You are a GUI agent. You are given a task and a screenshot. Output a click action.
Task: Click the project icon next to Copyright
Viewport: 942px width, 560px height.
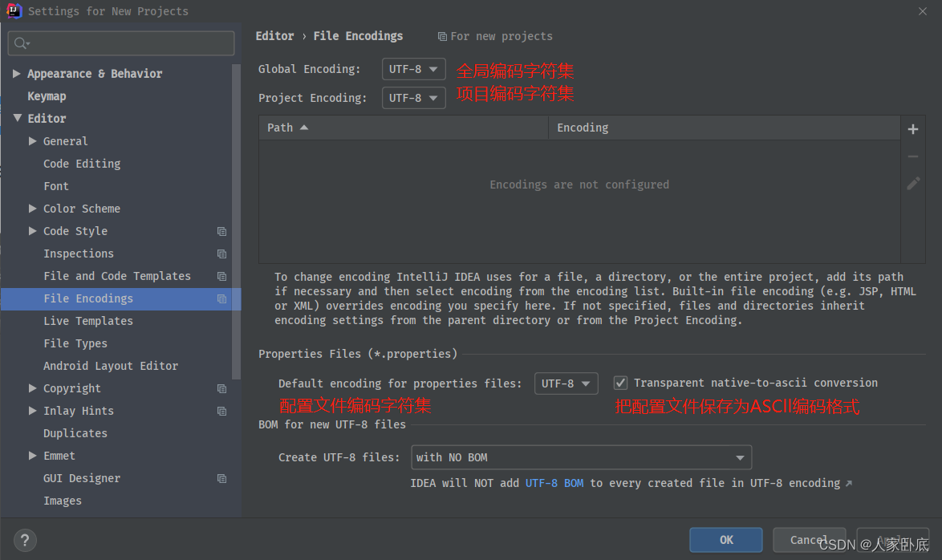point(221,389)
